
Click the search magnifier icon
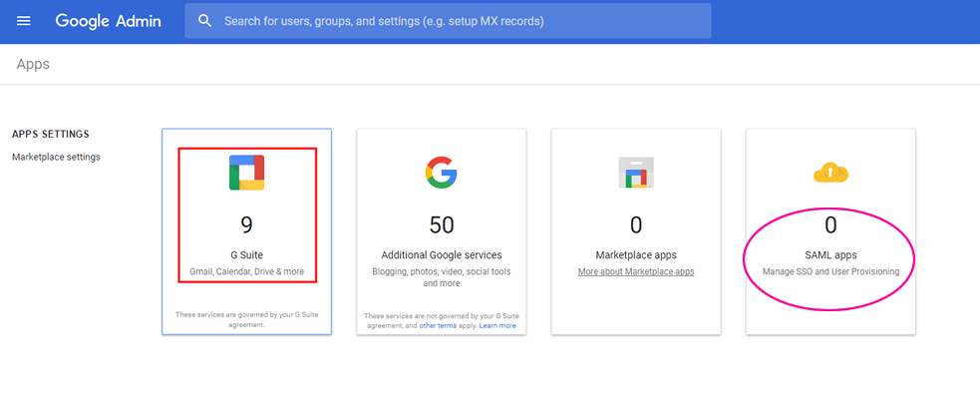(x=205, y=21)
